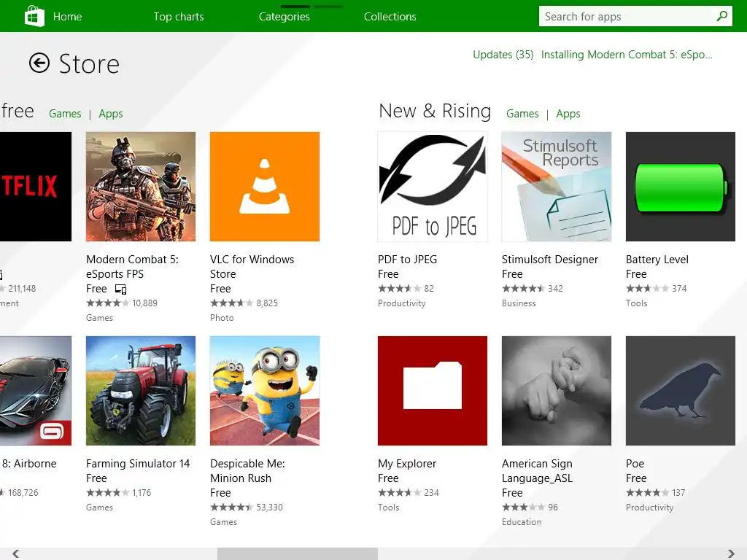The image size is (747, 560).
Task: Open Categories tab
Action: (x=285, y=17)
